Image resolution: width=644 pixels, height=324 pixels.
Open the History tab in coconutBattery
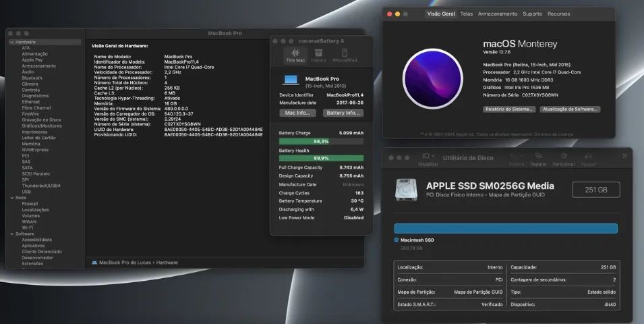pos(318,55)
